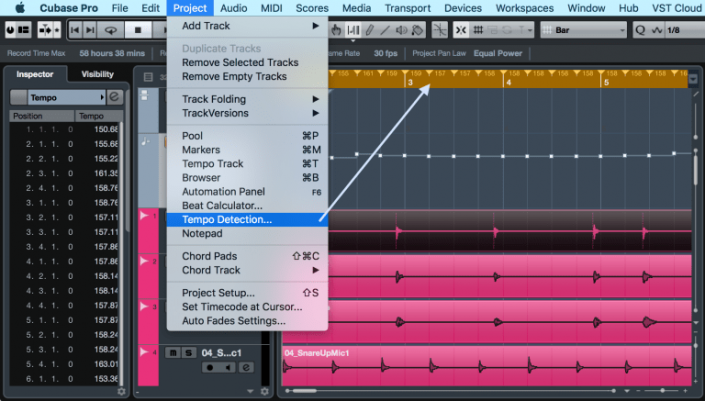Record enable track 04_S...c1
This screenshot has width=705, height=401.
(210, 367)
